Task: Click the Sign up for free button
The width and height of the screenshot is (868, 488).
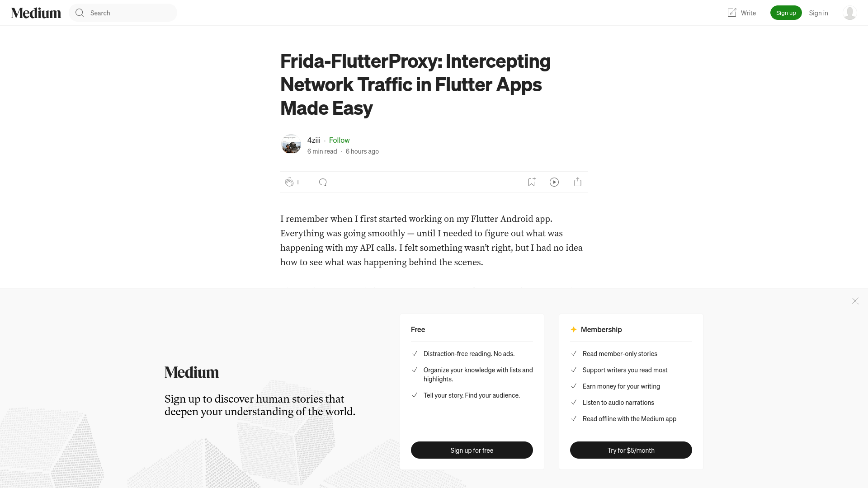Action: pos(472,450)
